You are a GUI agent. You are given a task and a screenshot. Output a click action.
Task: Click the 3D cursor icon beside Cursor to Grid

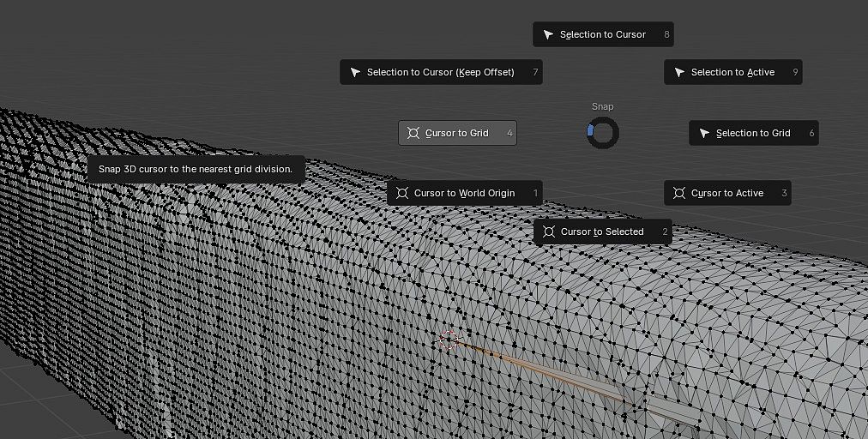[x=413, y=134]
